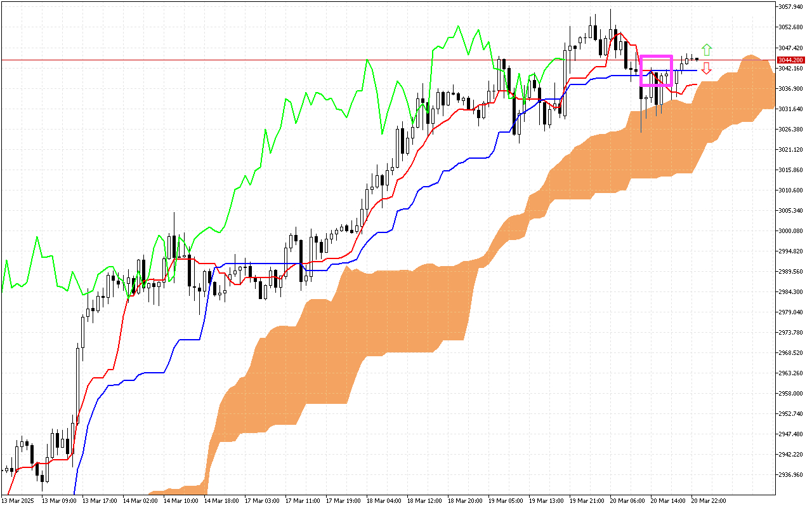Click the 19 Mar 05:00 time label
Image resolution: width=812 pixels, height=508 pixels.
pyautogui.click(x=505, y=501)
